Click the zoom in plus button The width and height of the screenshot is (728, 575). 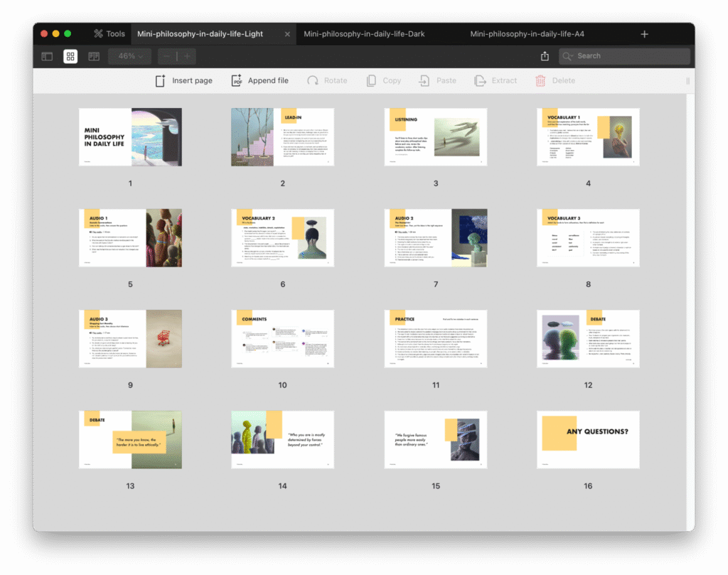coord(187,56)
